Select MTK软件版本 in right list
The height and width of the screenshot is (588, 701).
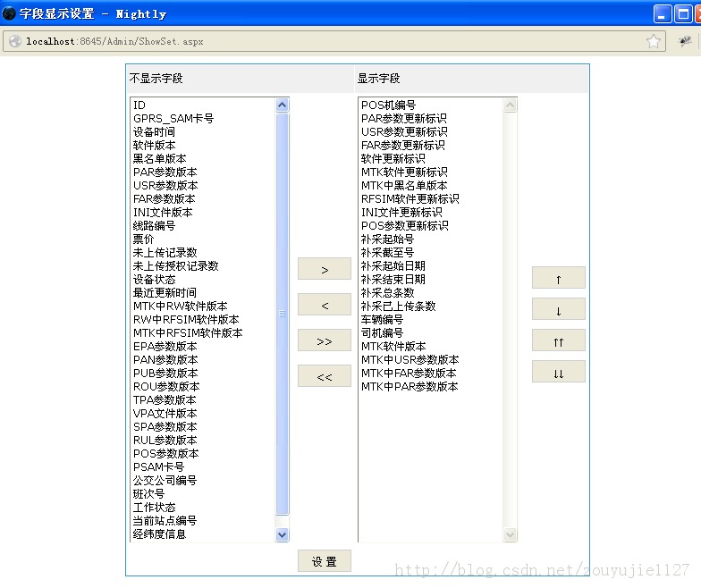tap(431, 347)
